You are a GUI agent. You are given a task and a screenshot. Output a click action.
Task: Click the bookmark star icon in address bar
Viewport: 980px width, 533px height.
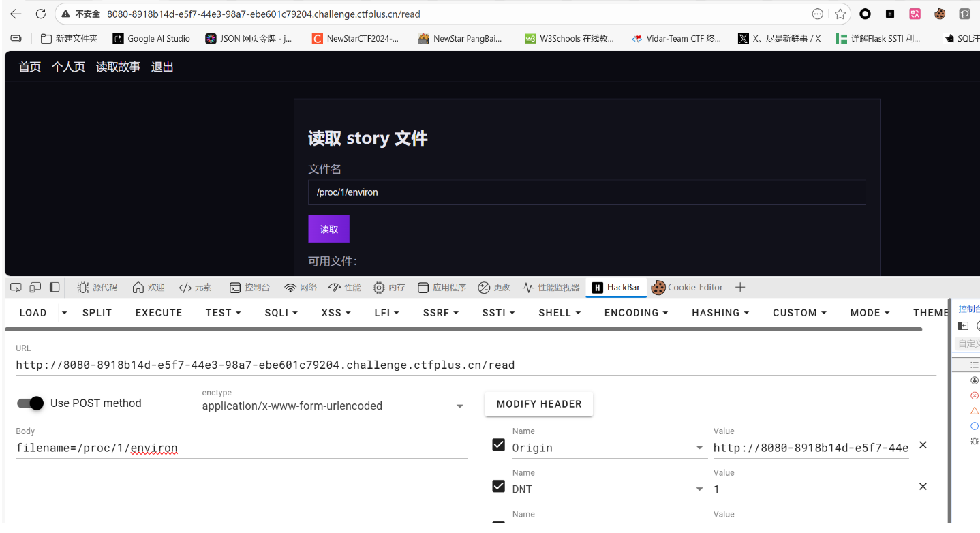(x=840, y=14)
